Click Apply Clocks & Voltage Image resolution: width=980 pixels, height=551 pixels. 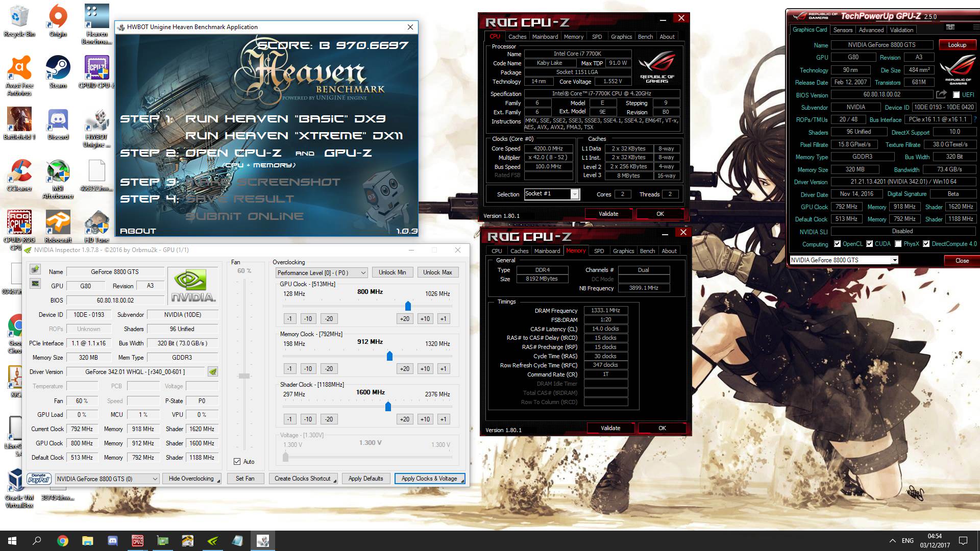pos(429,479)
